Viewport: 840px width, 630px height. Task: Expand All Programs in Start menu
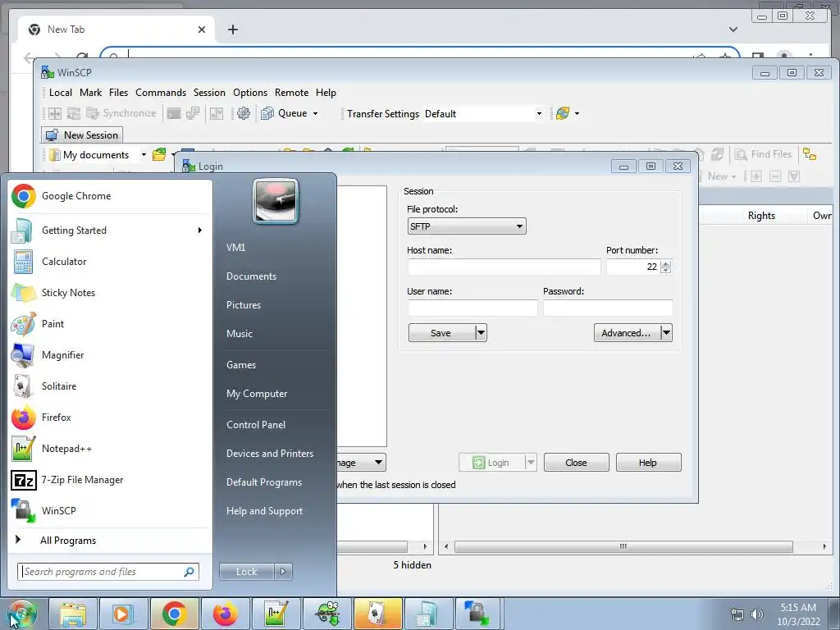pyautogui.click(x=68, y=541)
